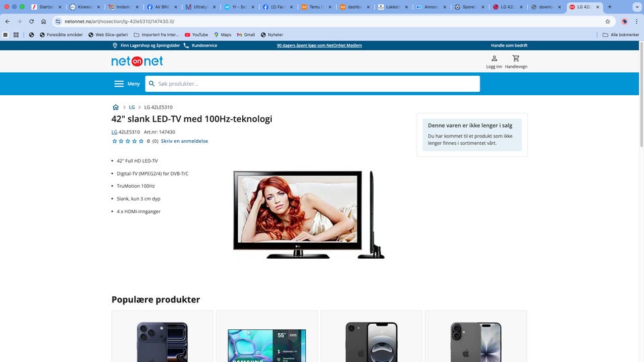Open Kundeservice phone link
Viewport: 644px width, 362px height.
[x=201, y=46]
